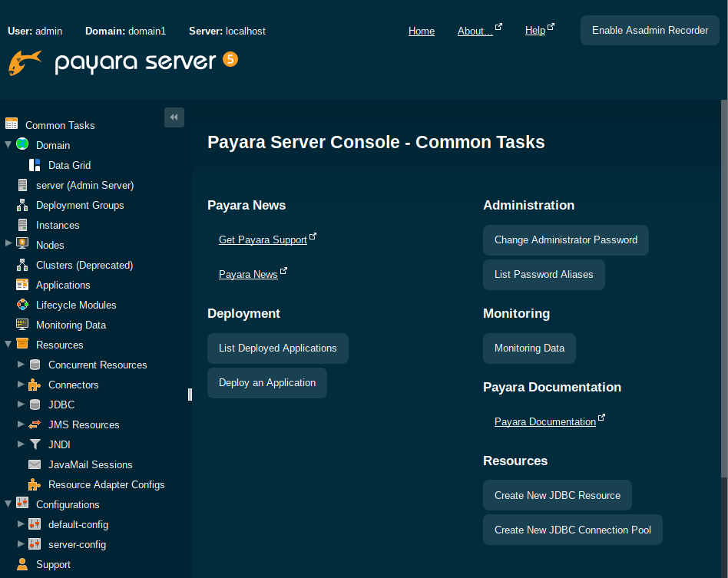The width and height of the screenshot is (728, 578).
Task: Click the Resource Adapter Configs puzzle icon
Action: 35,484
